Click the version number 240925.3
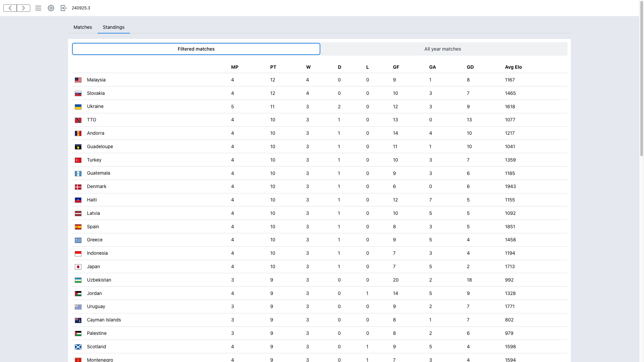644x362 pixels. coord(81,8)
